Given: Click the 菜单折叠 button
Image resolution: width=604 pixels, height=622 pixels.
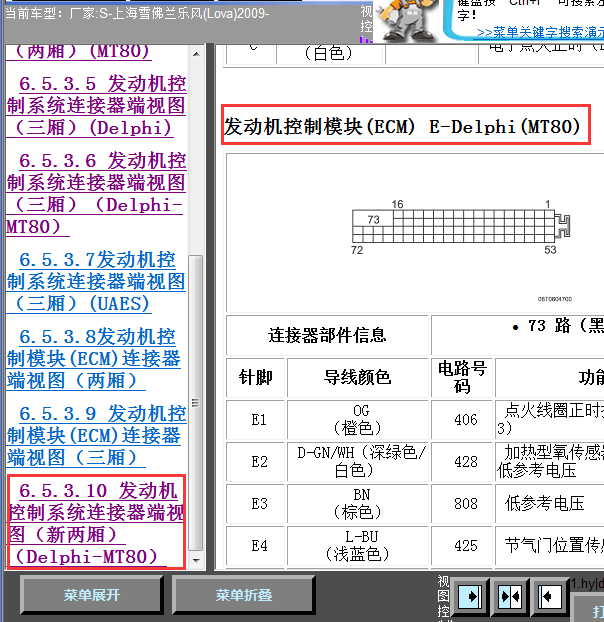Looking at the screenshot, I should click(244, 595).
